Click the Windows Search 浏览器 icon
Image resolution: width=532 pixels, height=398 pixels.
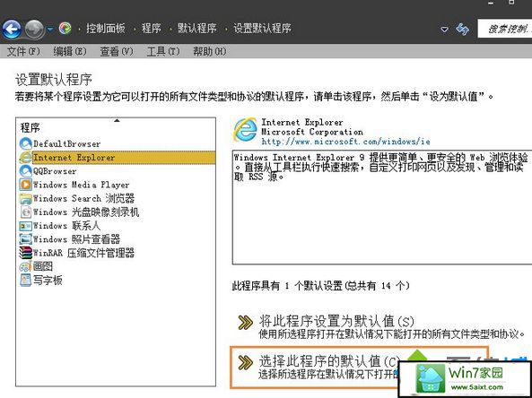click(25, 198)
